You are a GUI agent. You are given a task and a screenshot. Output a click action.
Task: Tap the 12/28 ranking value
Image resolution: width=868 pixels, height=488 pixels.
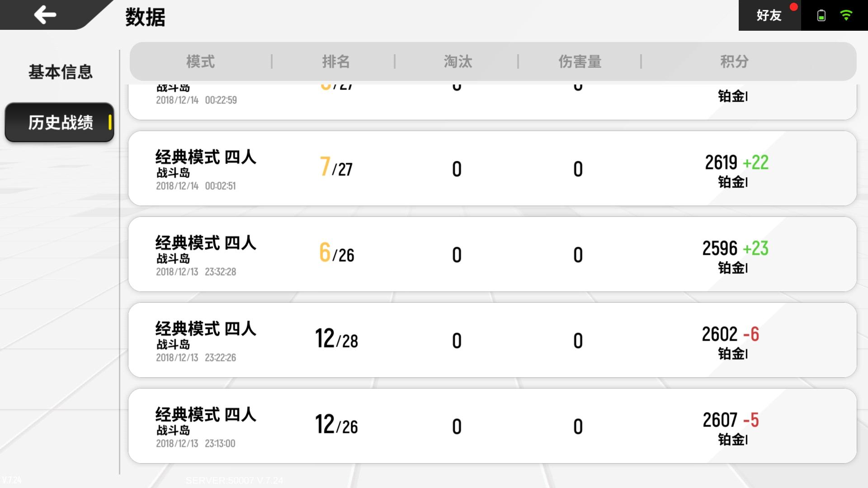tap(336, 339)
